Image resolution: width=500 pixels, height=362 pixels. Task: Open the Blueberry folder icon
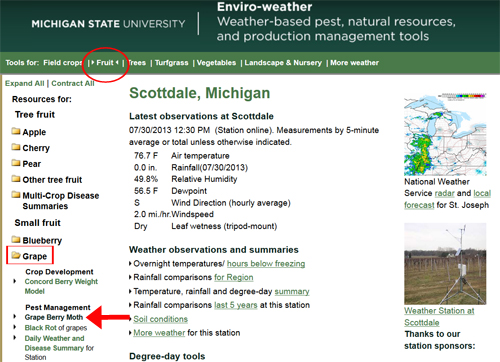pyautogui.click(x=16, y=239)
